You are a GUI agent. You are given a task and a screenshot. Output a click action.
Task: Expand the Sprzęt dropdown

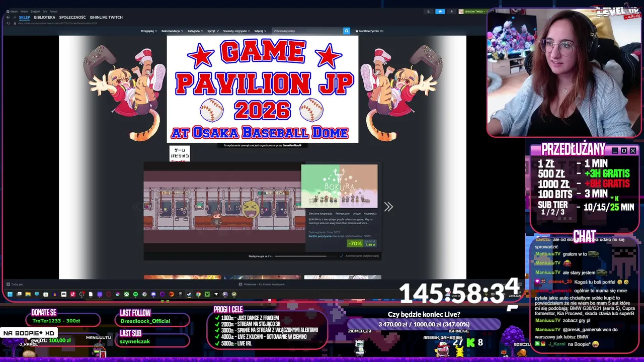point(213,31)
